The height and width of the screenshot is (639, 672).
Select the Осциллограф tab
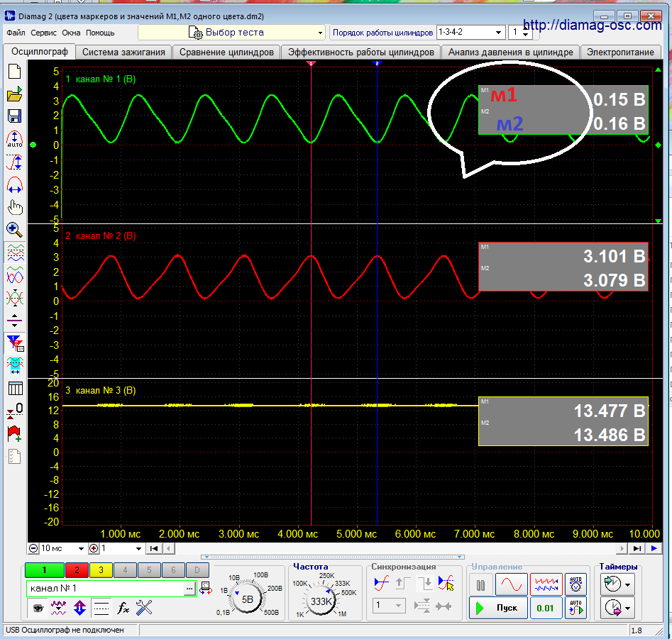[40, 52]
